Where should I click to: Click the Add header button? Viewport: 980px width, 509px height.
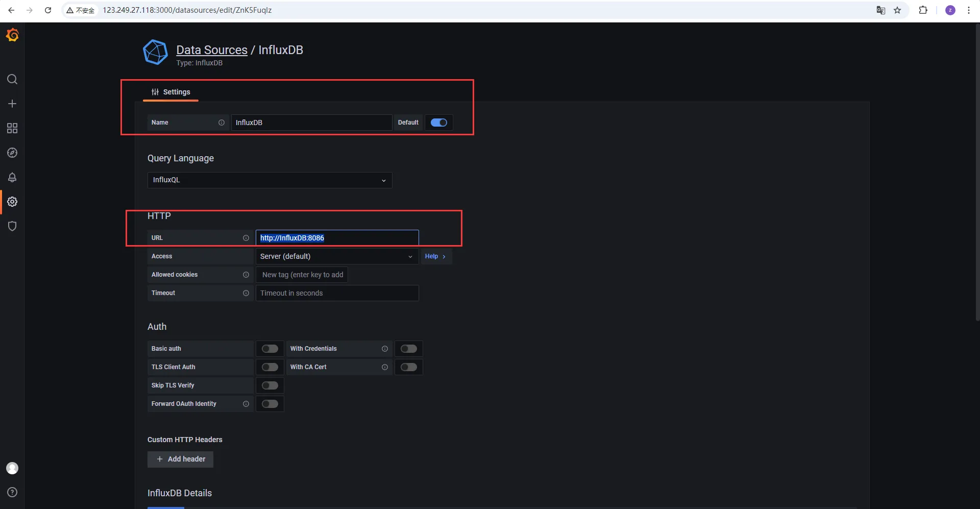(180, 459)
